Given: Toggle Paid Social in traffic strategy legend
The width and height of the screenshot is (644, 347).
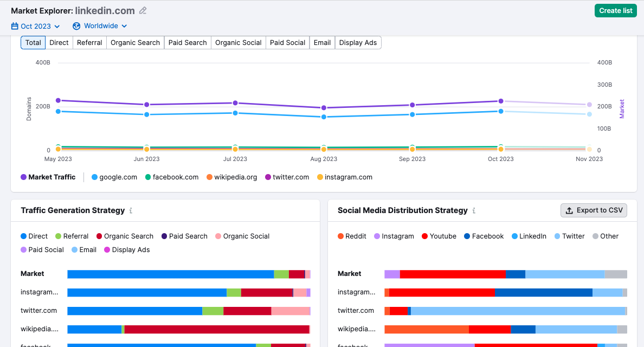Looking at the screenshot, I should click(42, 249).
